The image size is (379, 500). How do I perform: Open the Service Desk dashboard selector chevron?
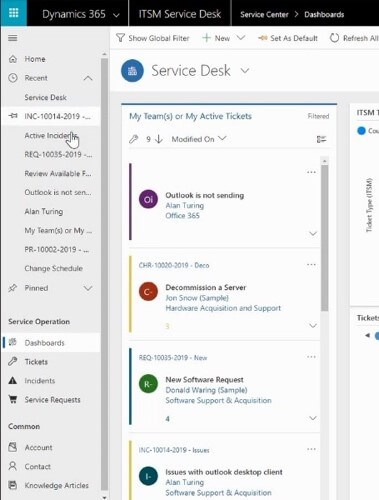[245, 71]
